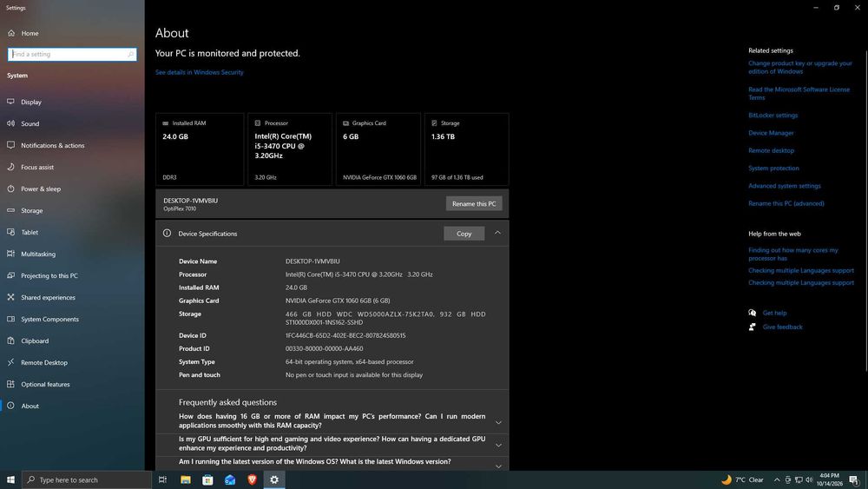Click the Settings window vertical scrollbar
868x489 pixels.
(x=865, y=210)
